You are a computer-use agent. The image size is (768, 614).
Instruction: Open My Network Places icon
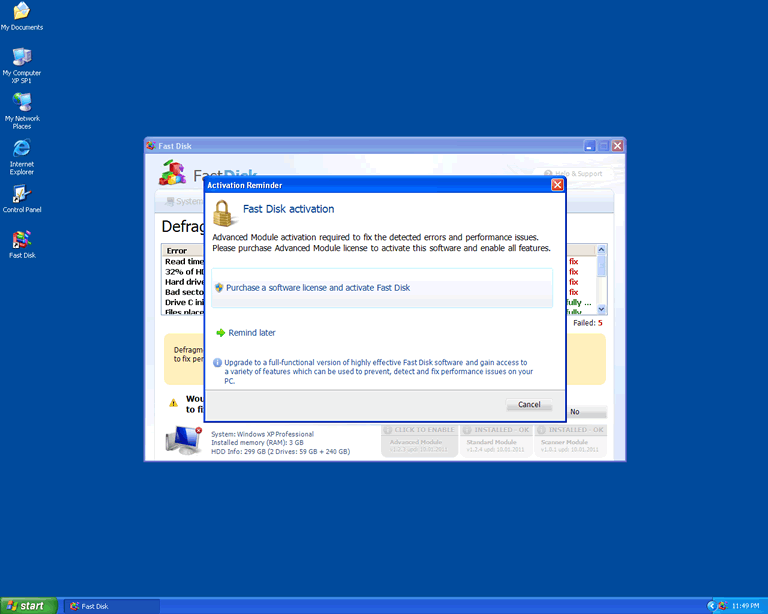[21, 102]
